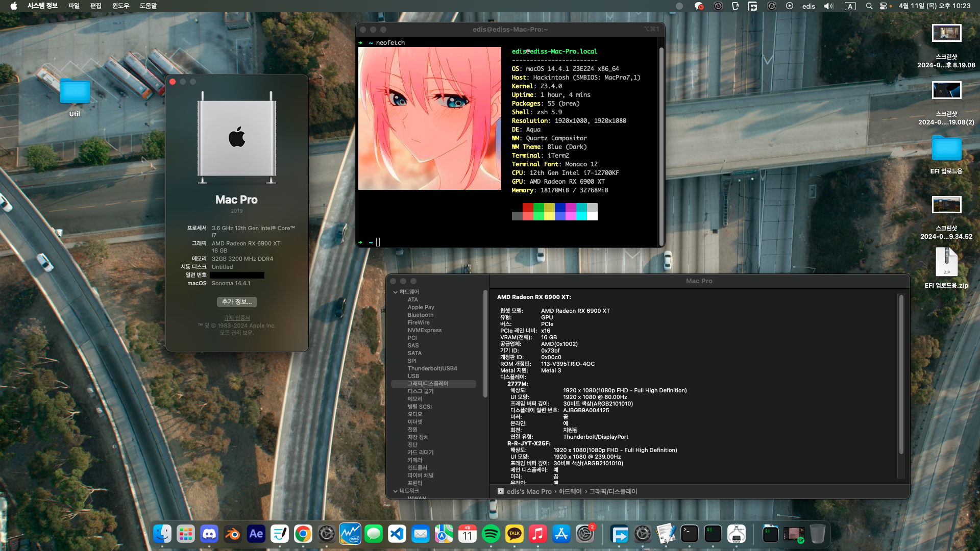Open Maps from the dock
This screenshot has width=980, height=551.
coord(444,534)
